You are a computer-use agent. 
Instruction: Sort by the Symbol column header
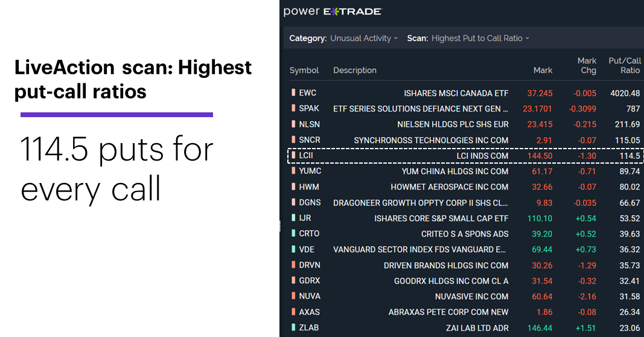tap(304, 70)
